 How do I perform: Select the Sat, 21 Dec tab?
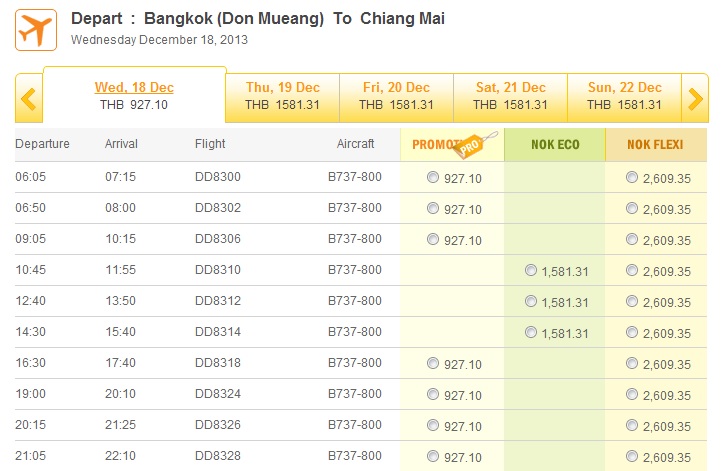coord(511,96)
